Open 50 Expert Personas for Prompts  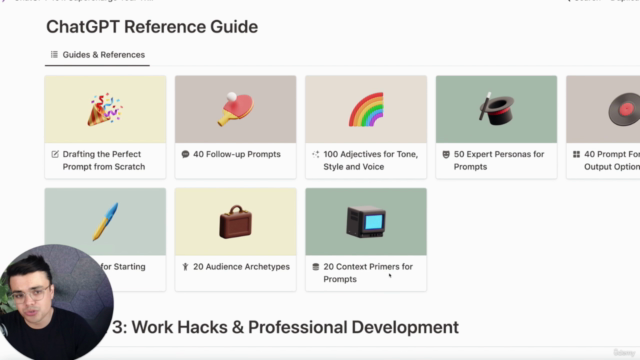(x=499, y=160)
